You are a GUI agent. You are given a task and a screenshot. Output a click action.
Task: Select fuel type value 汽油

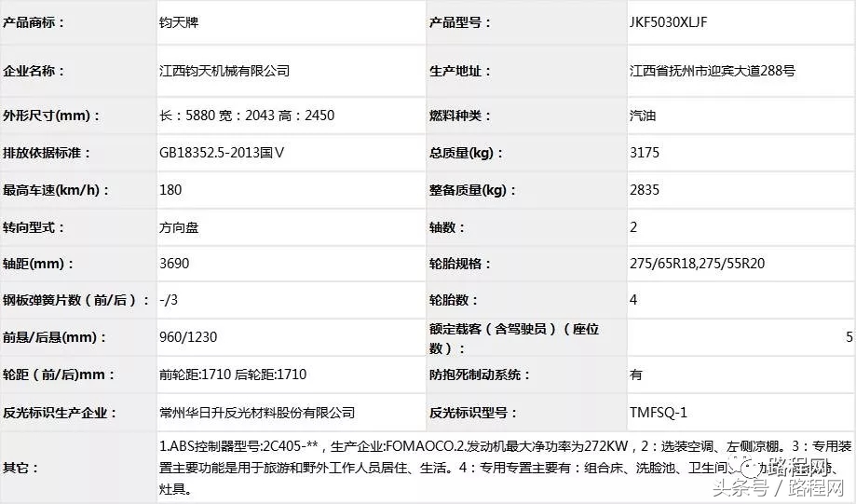point(643,116)
